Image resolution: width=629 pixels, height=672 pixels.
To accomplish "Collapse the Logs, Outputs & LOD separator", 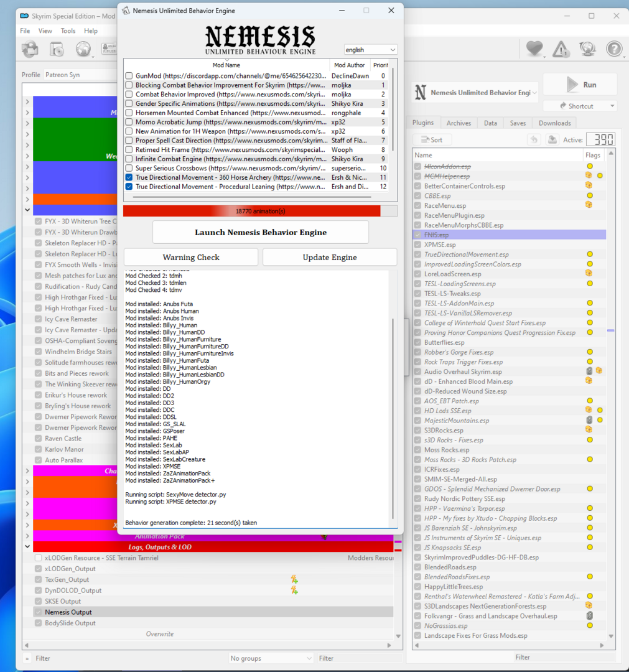I will (x=27, y=547).
